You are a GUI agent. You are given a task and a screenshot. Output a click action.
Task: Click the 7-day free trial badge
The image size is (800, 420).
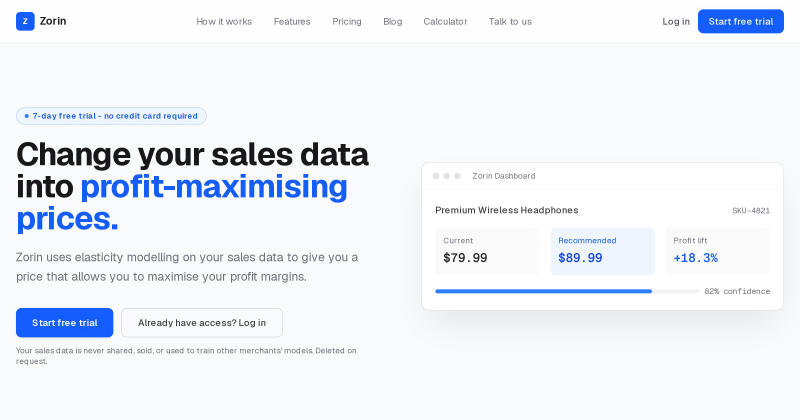coord(111,116)
